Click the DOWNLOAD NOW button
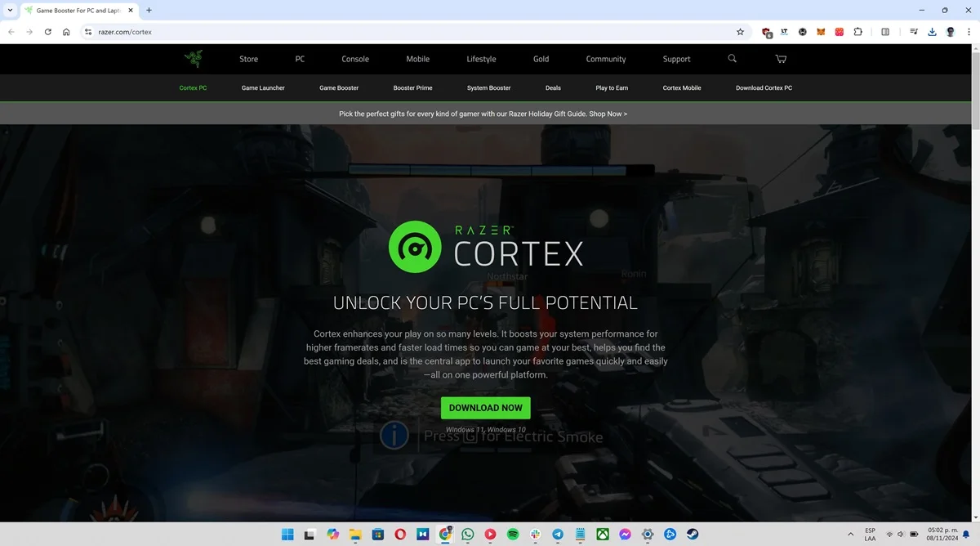This screenshot has width=980, height=546. click(485, 407)
